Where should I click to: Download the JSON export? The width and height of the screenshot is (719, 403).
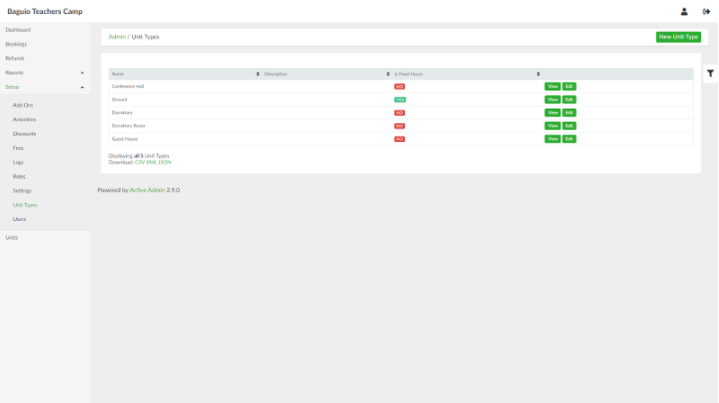pos(165,162)
